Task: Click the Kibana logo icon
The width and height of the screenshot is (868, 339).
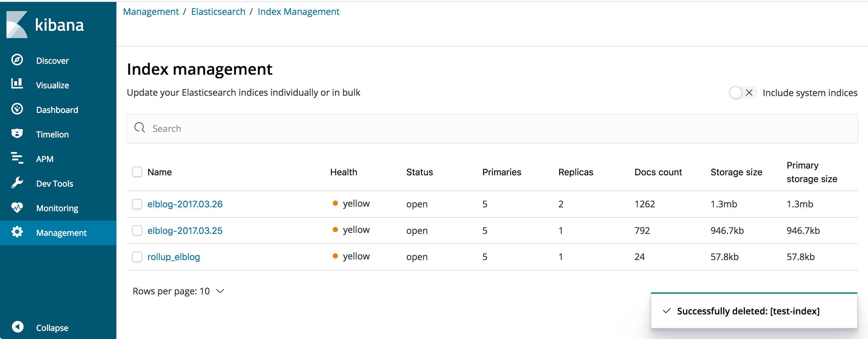Action: tap(17, 25)
